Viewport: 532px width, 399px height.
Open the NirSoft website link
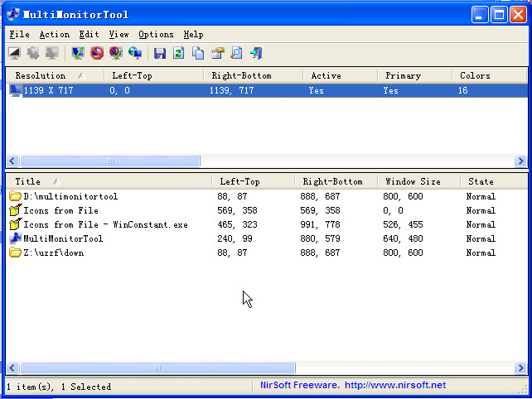[x=394, y=385]
